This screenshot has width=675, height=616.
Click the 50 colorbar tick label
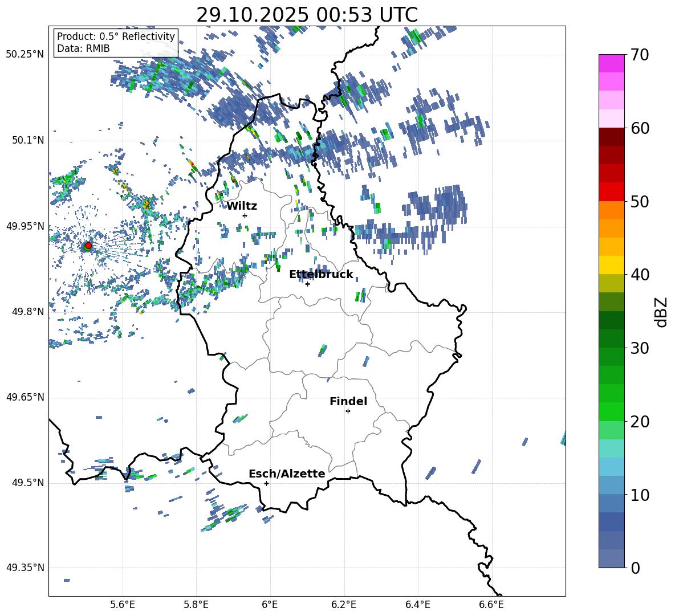(640, 201)
